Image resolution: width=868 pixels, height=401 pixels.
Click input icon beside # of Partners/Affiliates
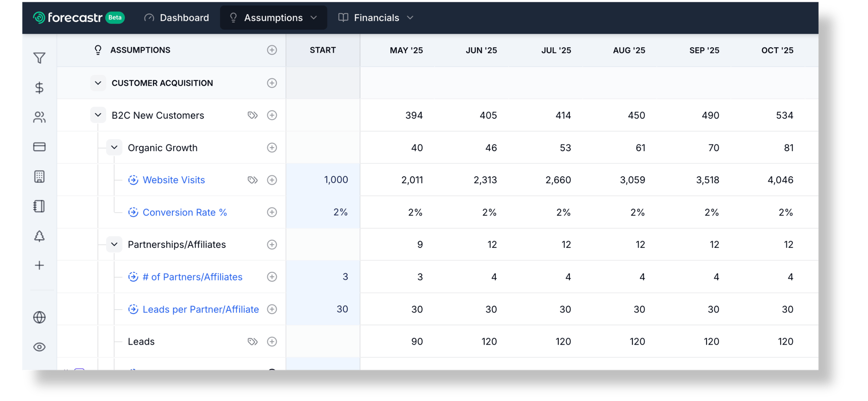133,277
